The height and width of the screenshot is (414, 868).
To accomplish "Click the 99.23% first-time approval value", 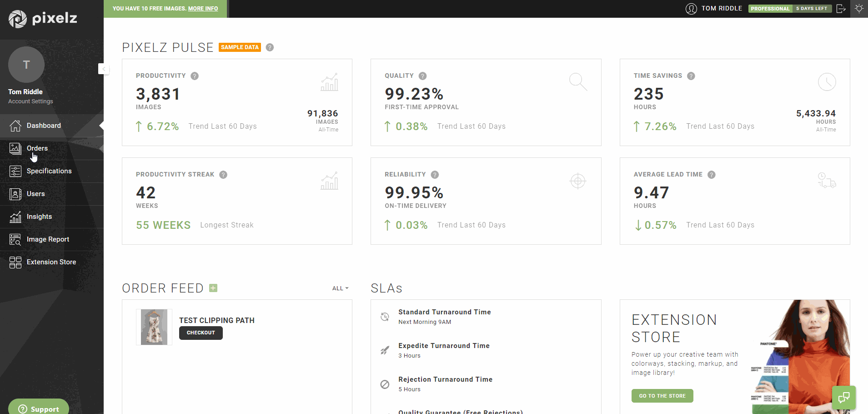I will point(414,94).
